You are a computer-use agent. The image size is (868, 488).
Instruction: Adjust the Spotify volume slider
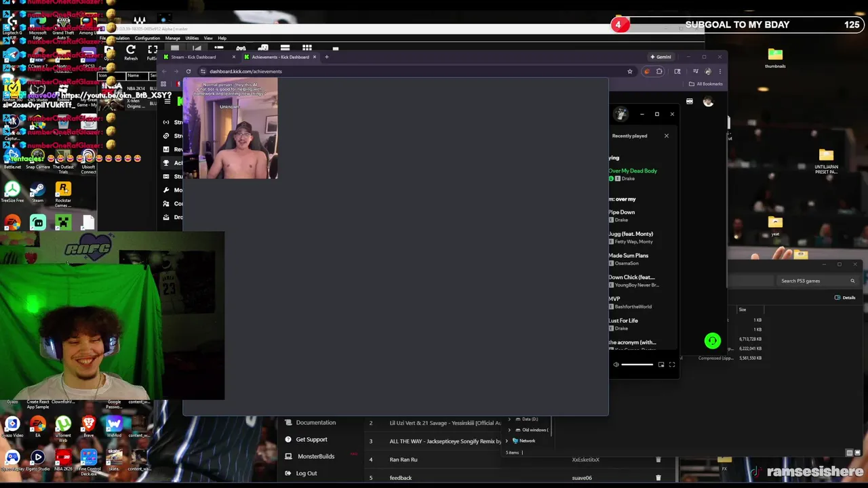click(637, 365)
